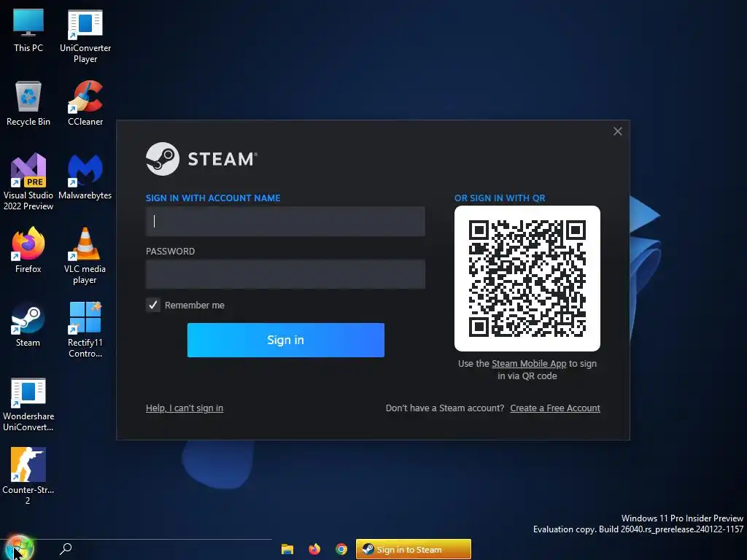The width and height of the screenshot is (747, 560).
Task: Follow Create a Free Account link
Action: click(555, 408)
